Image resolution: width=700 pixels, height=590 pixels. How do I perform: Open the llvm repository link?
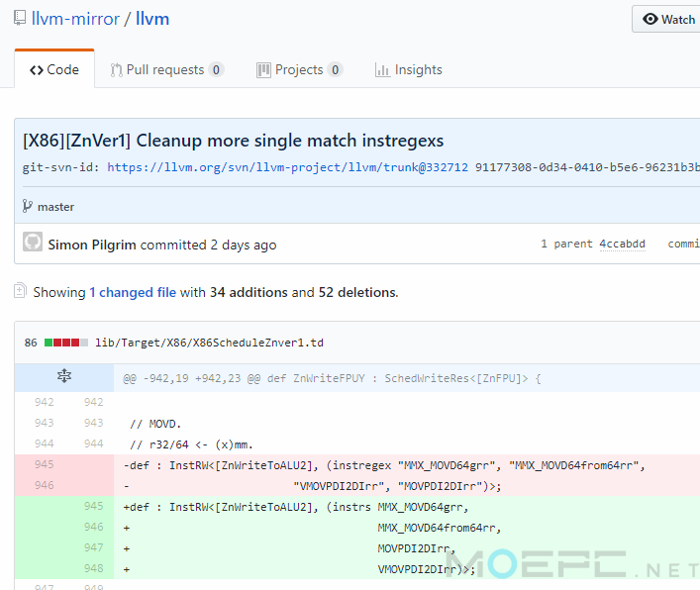(x=152, y=19)
